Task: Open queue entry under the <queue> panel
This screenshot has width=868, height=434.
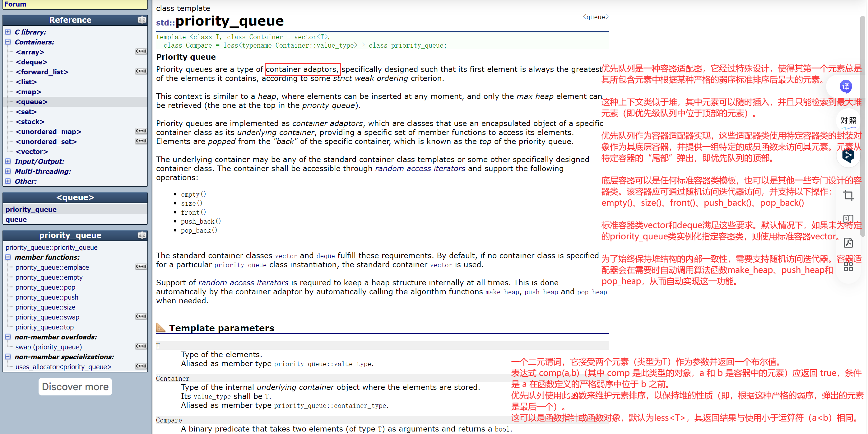Action: coord(16,220)
